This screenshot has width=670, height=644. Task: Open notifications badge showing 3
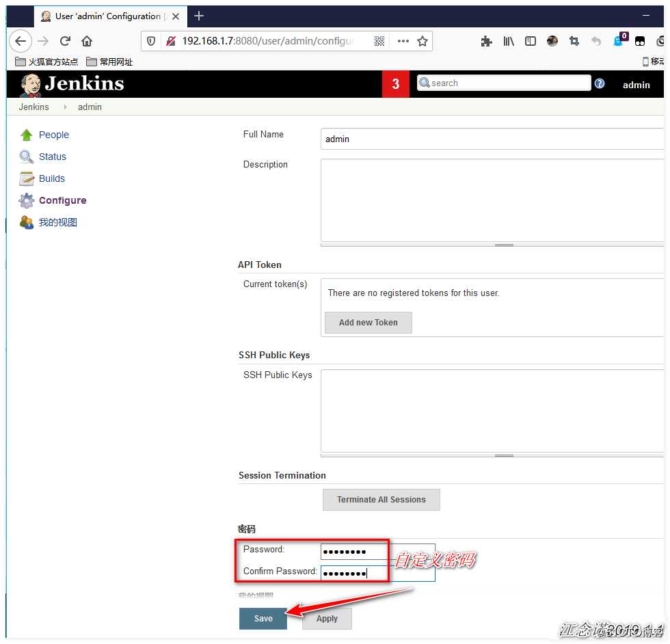coord(396,84)
